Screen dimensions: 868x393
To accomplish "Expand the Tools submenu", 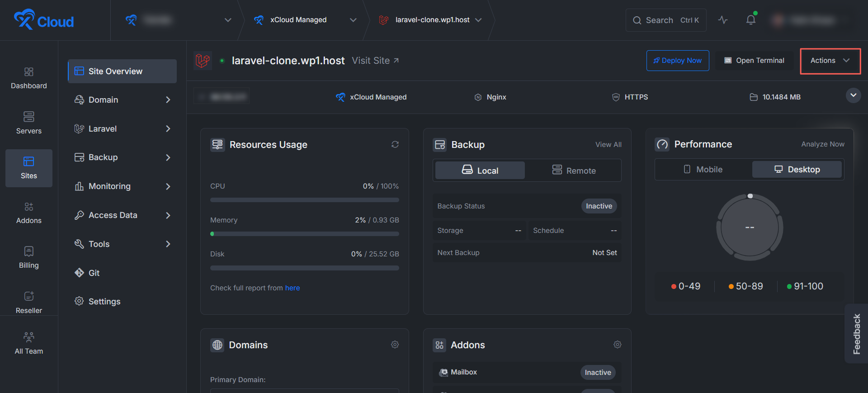I will (x=122, y=244).
